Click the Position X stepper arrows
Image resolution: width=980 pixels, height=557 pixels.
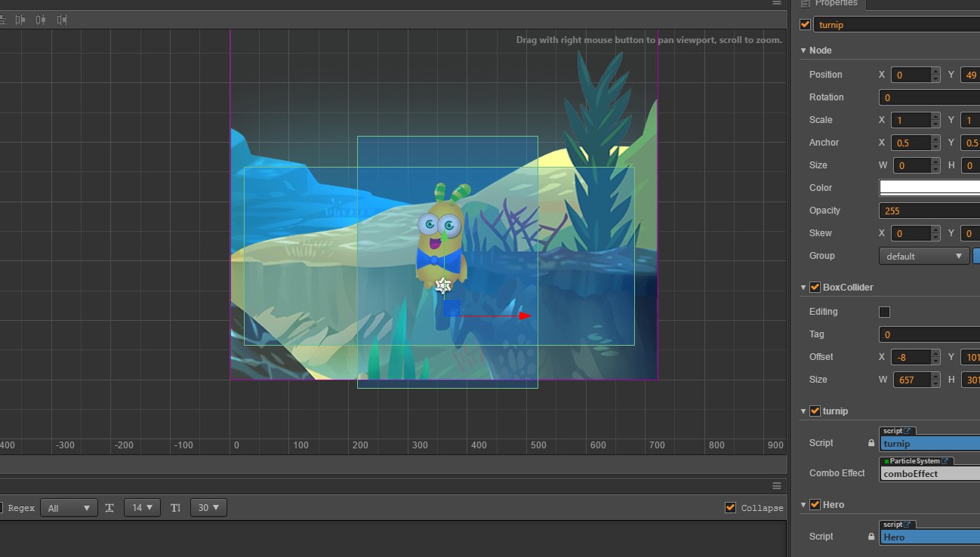935,75
